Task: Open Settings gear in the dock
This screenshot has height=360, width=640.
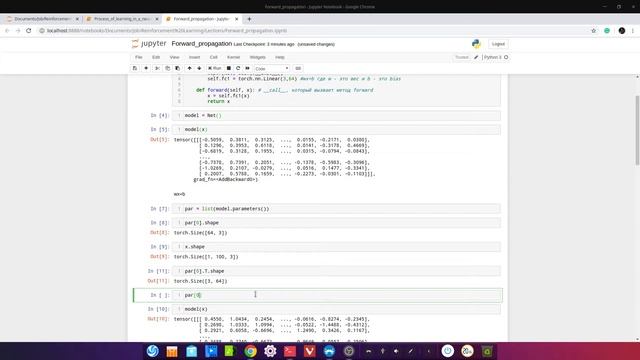Action: coord(270,351)
